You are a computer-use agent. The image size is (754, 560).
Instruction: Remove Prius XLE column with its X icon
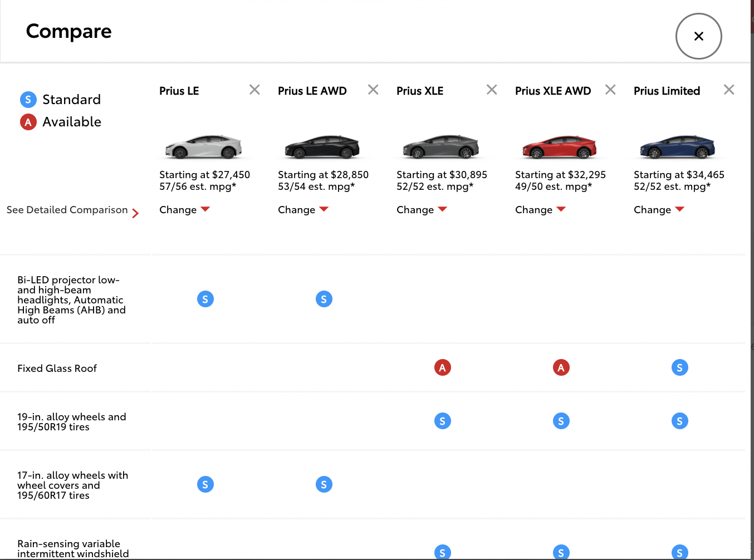492,90
